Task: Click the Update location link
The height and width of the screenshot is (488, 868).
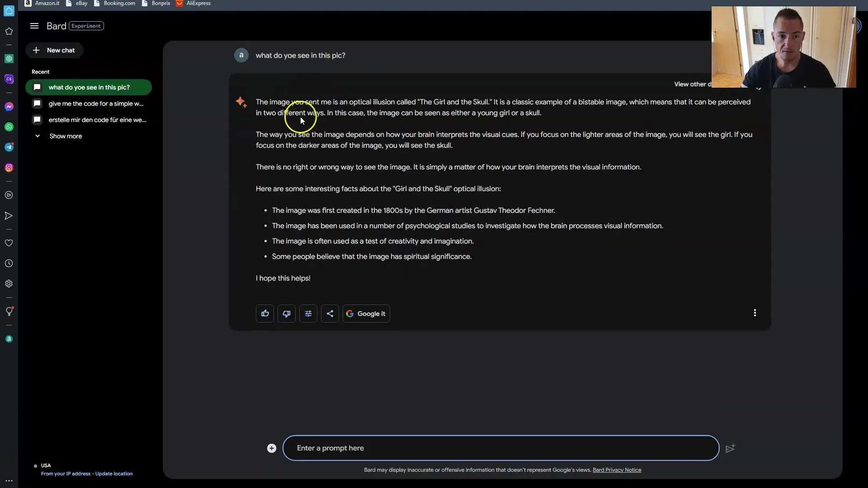Action: point(114,474)
